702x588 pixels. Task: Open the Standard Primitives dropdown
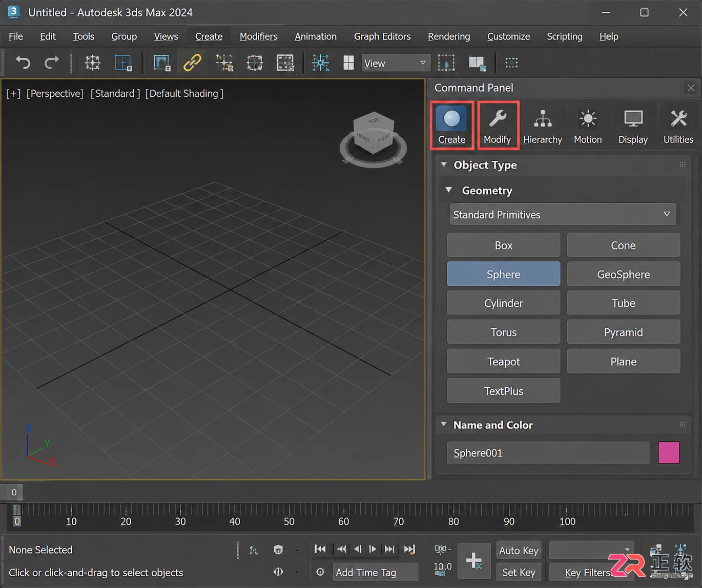[x=563, y=215]
